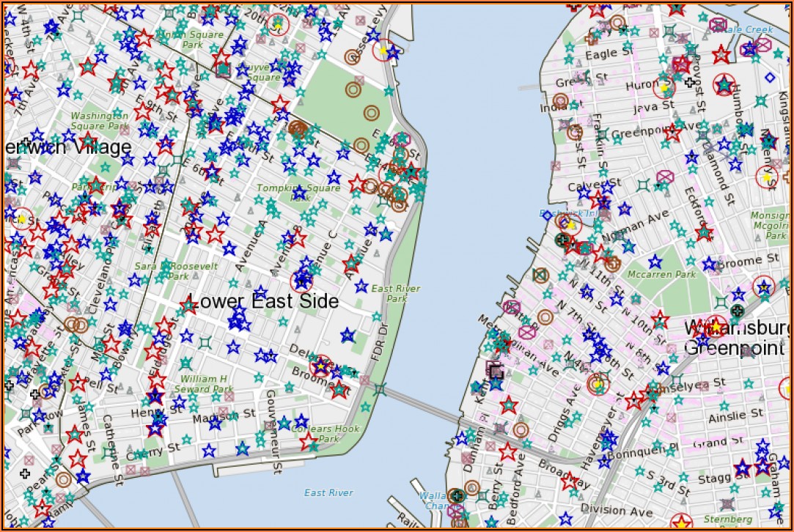This screenshot has height=532, width=794.
Task: Select the black square marker on Kent Ave
Action: (x=496, y=372)
